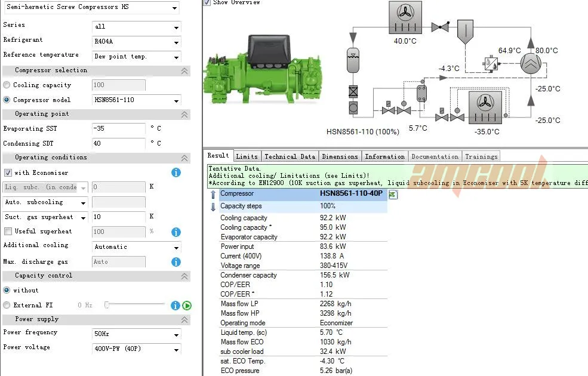Click the info icon beside Useful superheat

[176, 232]
